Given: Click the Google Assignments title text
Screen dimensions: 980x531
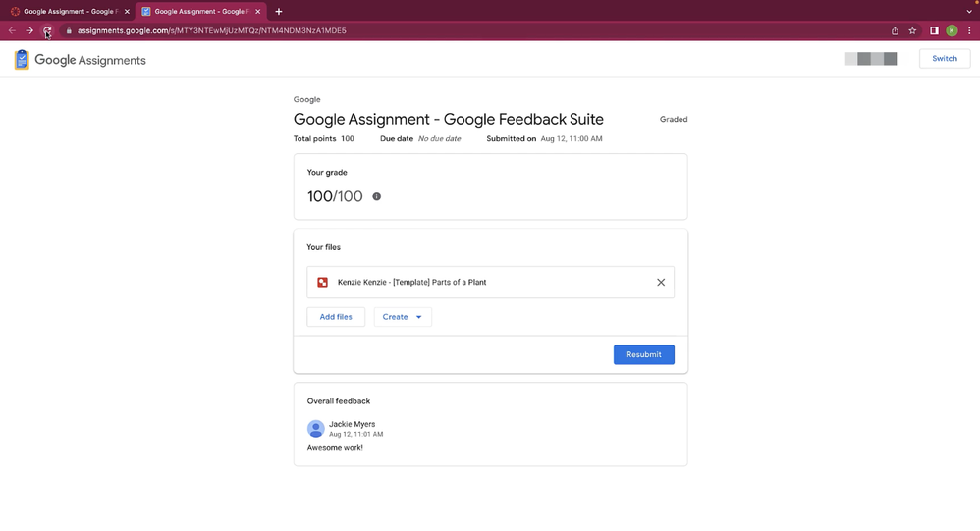Looking at the screenshot, I should 90,60.
